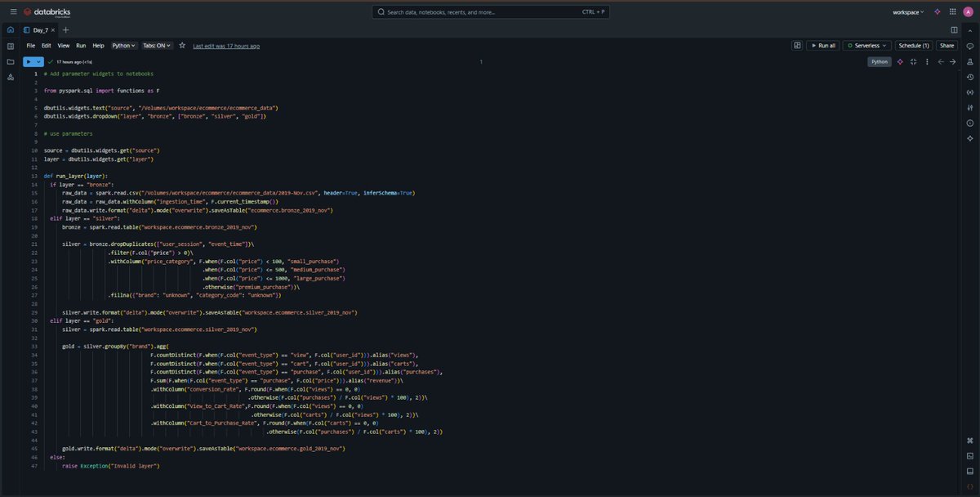The image size is (980, 497).
Task: Open the notebook info icon
Action: click(969, 123)
